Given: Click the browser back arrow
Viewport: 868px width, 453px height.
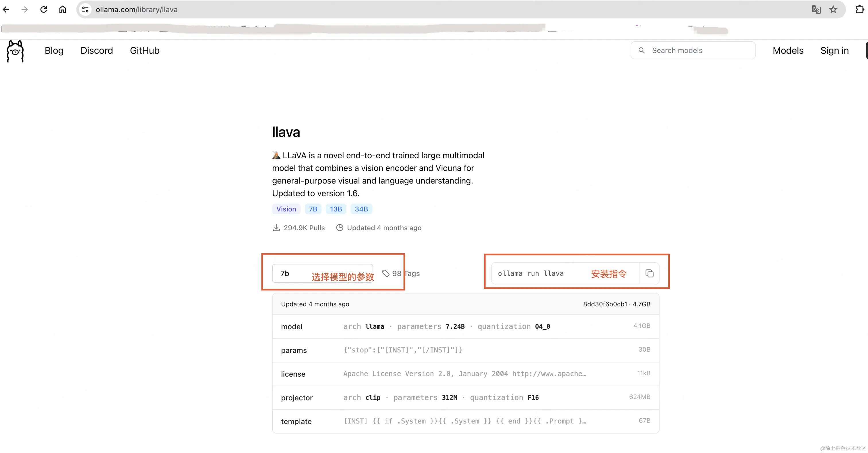Looking at the screenshot, I should 6,9.
